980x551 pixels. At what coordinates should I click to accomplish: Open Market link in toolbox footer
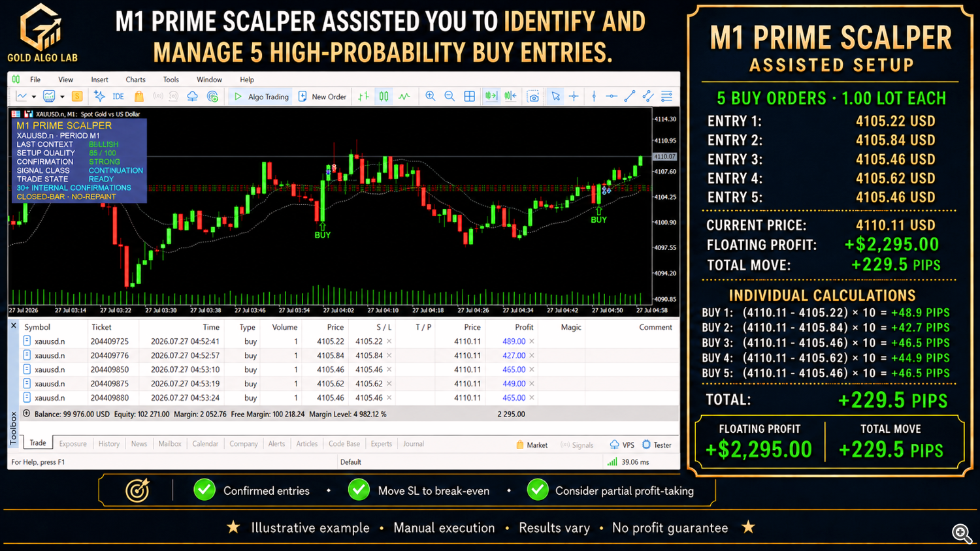pos(532,445)
